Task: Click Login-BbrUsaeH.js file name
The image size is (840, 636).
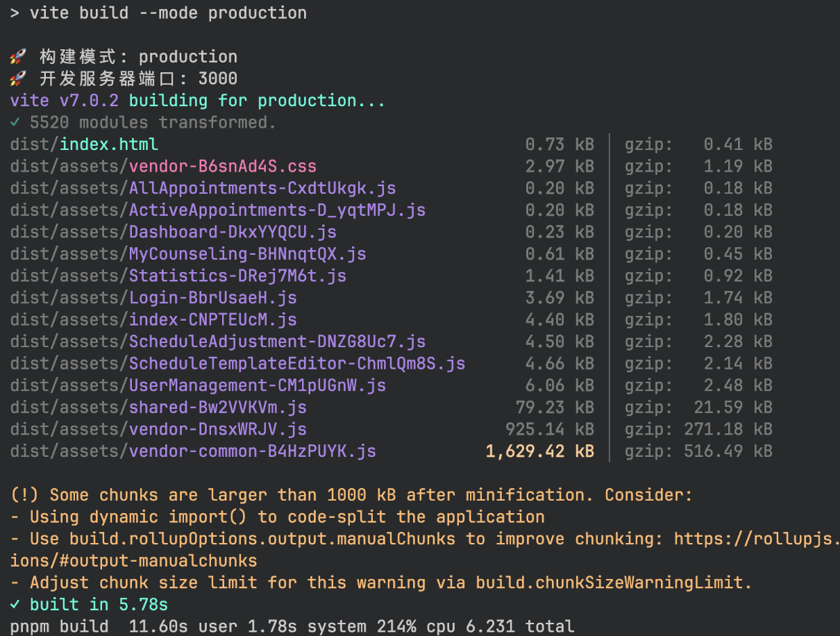Action: [212, 298]
